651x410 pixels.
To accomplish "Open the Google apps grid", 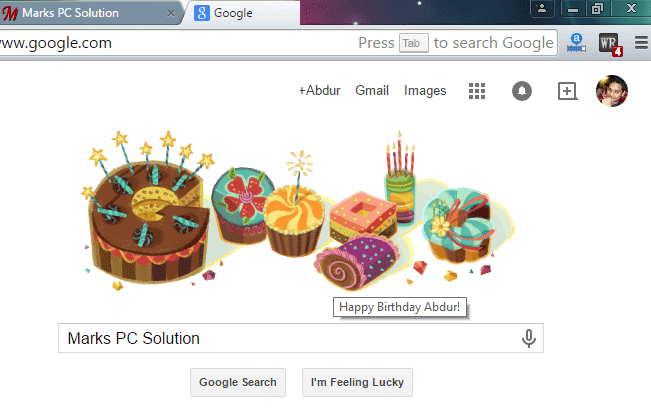I will (x=477, y=91).
